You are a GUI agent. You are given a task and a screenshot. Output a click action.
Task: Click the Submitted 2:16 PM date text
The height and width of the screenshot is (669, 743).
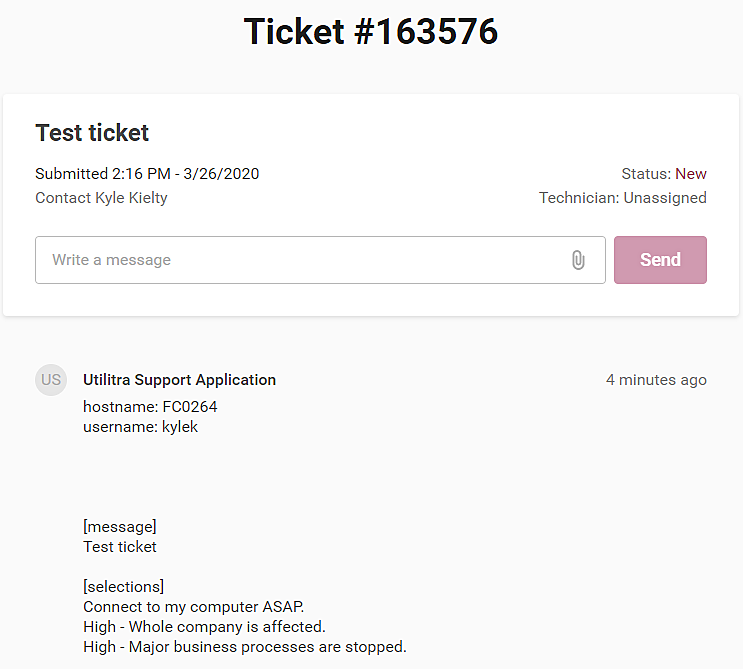(x=147, y=174)
